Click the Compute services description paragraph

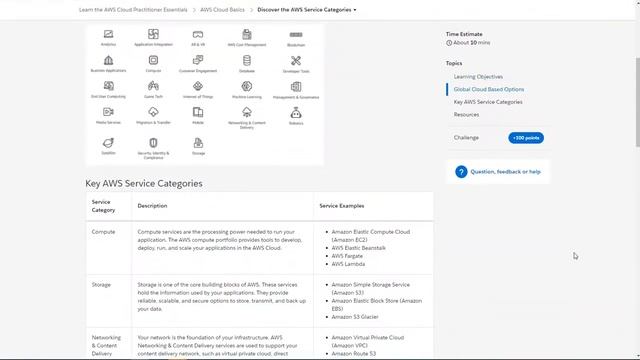tap(220, 240)
